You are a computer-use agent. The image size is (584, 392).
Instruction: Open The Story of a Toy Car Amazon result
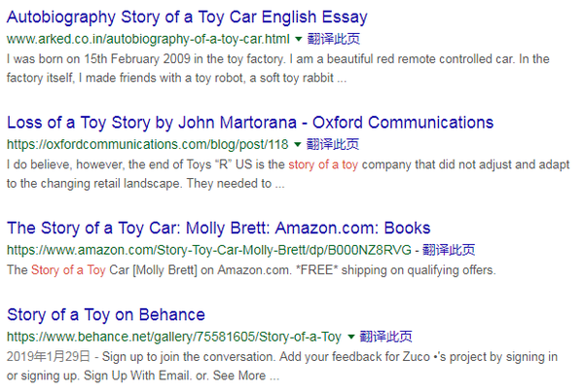coord(219,229)
